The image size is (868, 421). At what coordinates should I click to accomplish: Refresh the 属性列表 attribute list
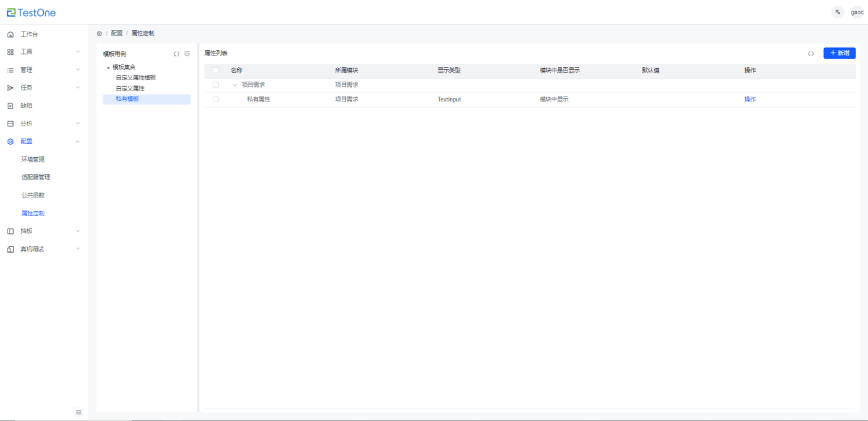coord(810,53)
